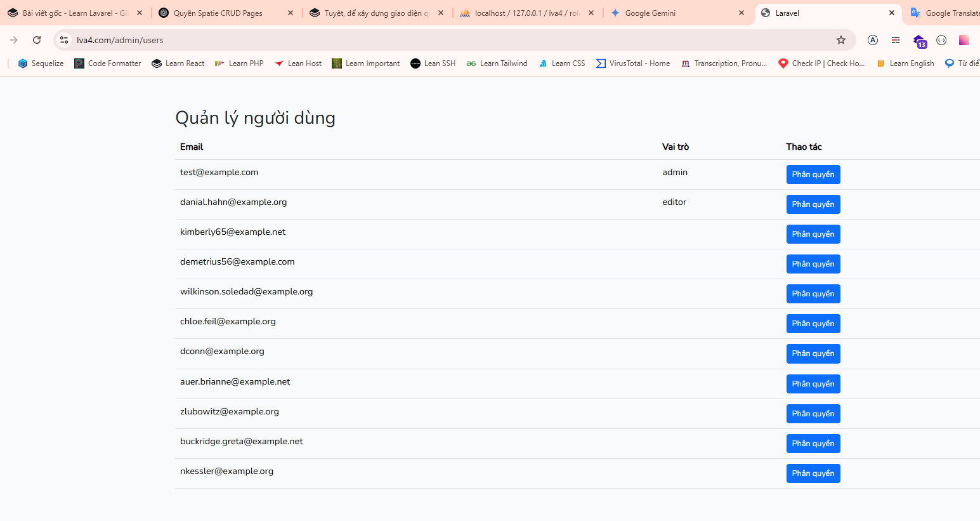Click the extension icon with badge 13
This screenshot has width=980, height=521.
(x=919, y=41)
